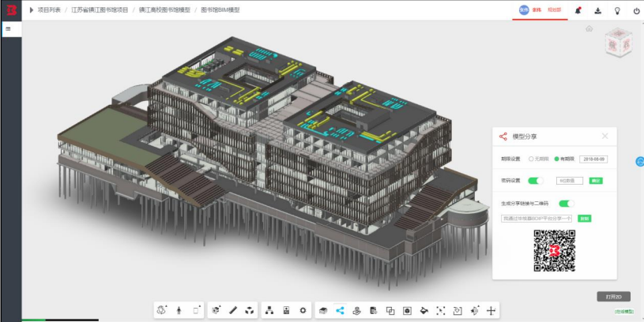Viewport: 644px width, 322px height.
Task: Click the door-with-arrow tool
Action: pos(474,310)
